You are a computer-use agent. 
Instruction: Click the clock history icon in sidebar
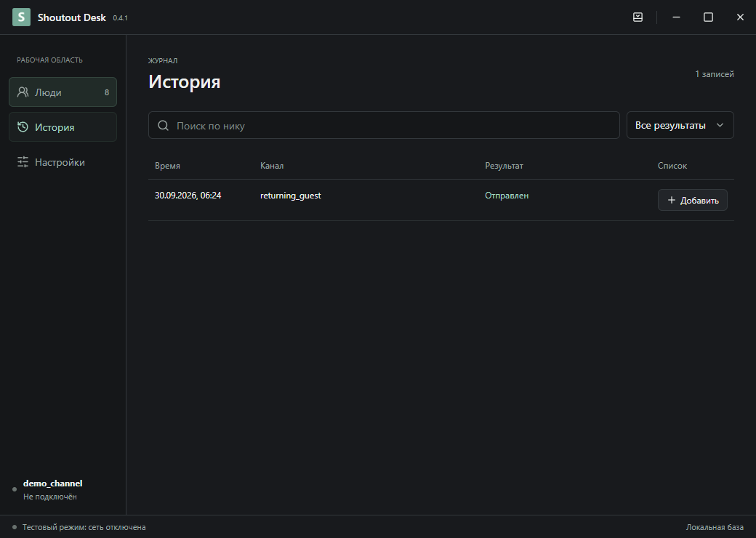[23, 127]
